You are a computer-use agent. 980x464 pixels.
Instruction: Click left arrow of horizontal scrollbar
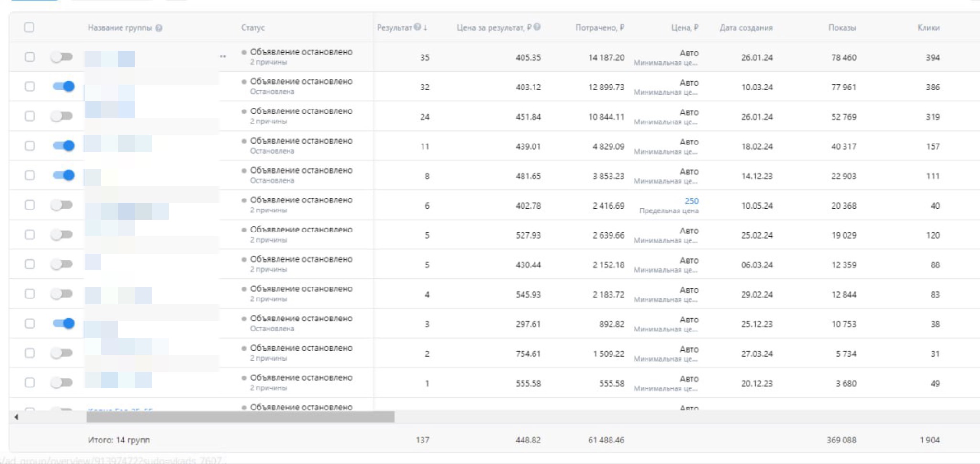tap(16, 417)
